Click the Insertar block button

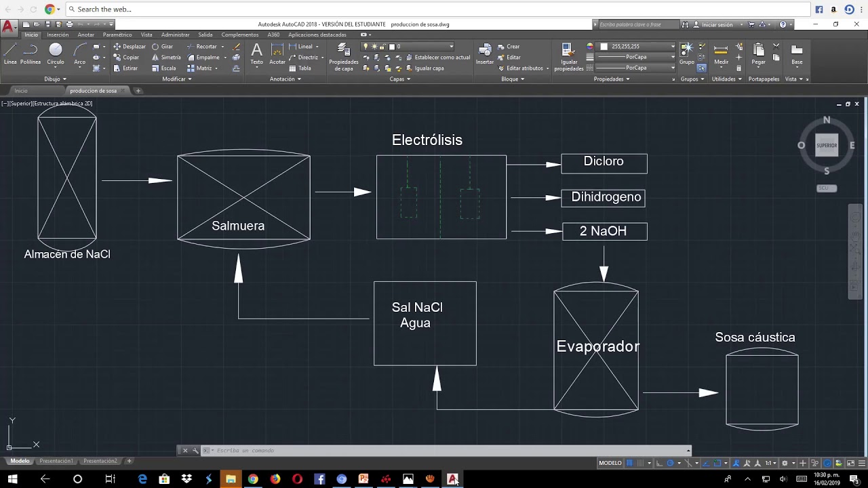coord(485,54)
